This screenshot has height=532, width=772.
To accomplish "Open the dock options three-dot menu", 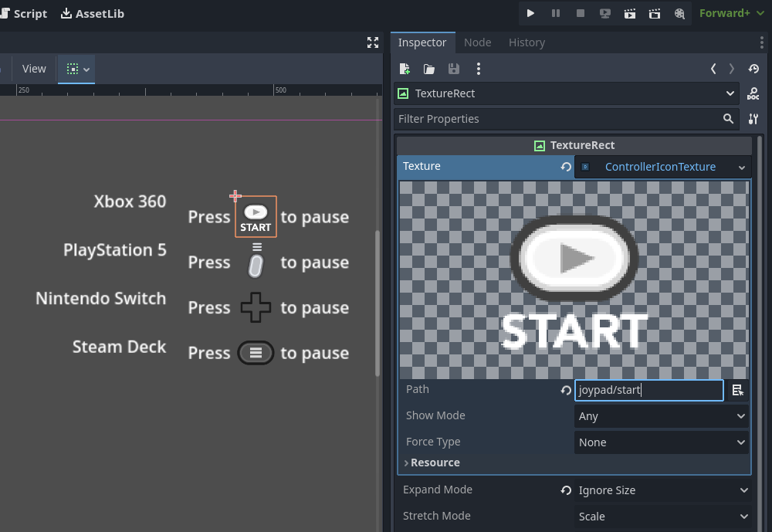I will tap(762, 42).
